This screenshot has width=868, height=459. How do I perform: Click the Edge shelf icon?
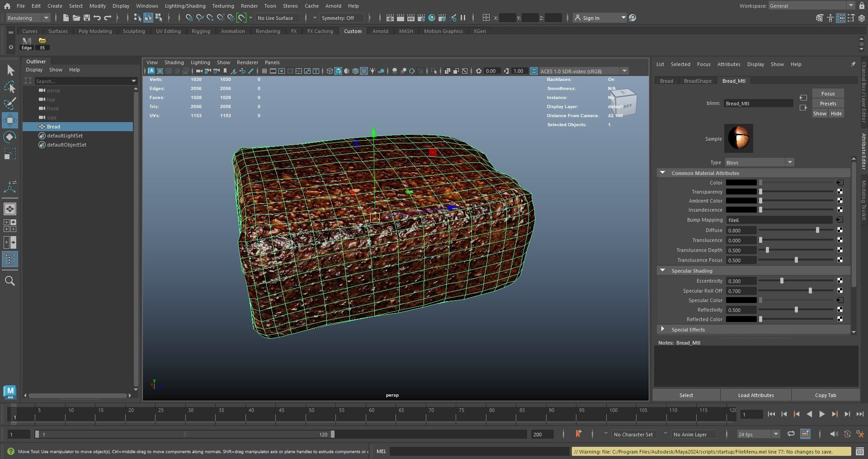27,43
